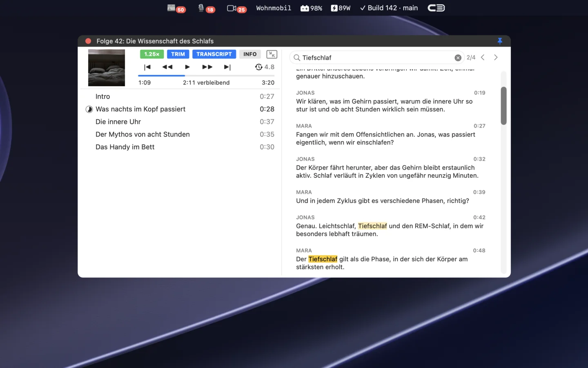The image size is (588, 368).
Task: Open the Build 142 · main status item
Action: [x=389, y=8]
